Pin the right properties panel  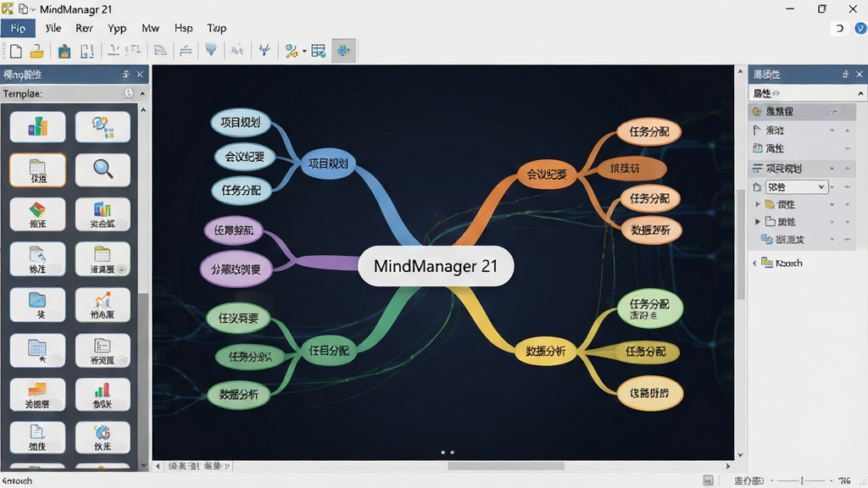845,75
